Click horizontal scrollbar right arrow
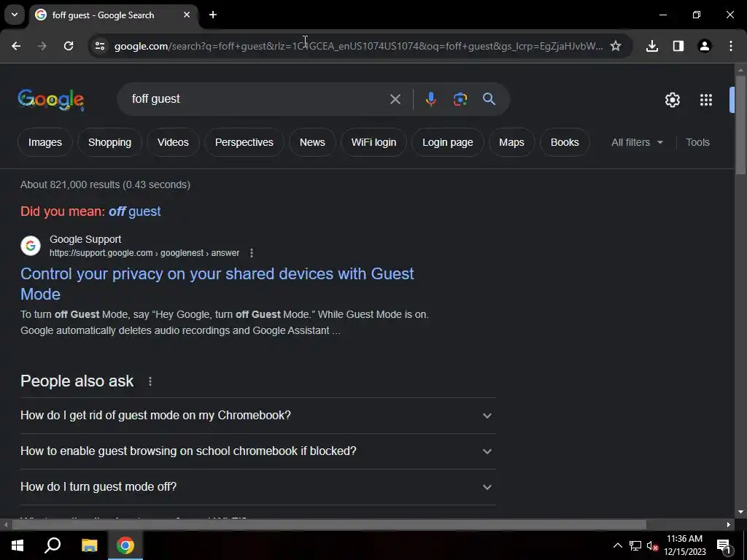The image size is (747, 560). [729, 525]
